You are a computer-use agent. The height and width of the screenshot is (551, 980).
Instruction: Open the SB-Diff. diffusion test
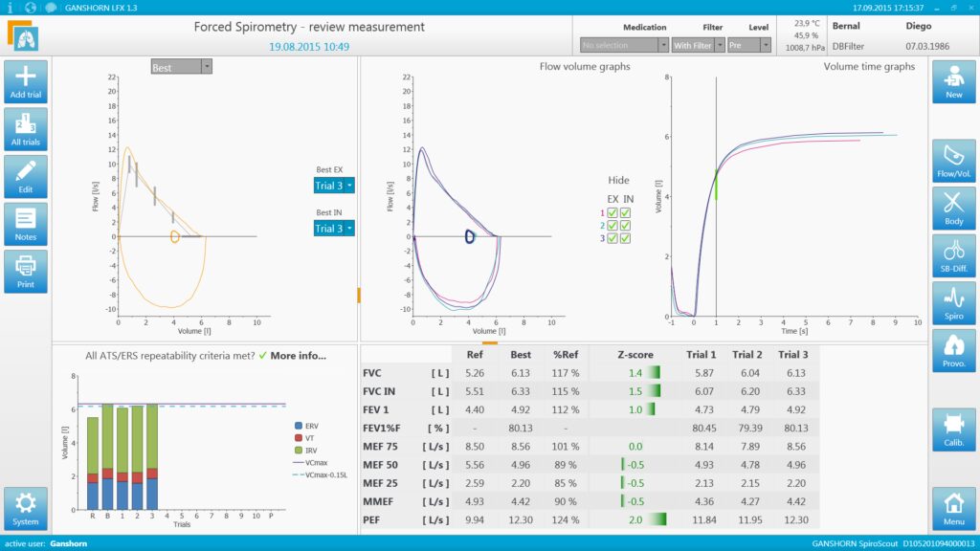coord(954,255)
